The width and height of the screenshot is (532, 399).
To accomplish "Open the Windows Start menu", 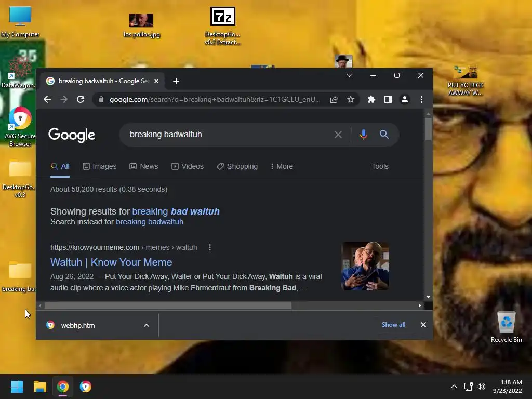I will coord(17,387).
